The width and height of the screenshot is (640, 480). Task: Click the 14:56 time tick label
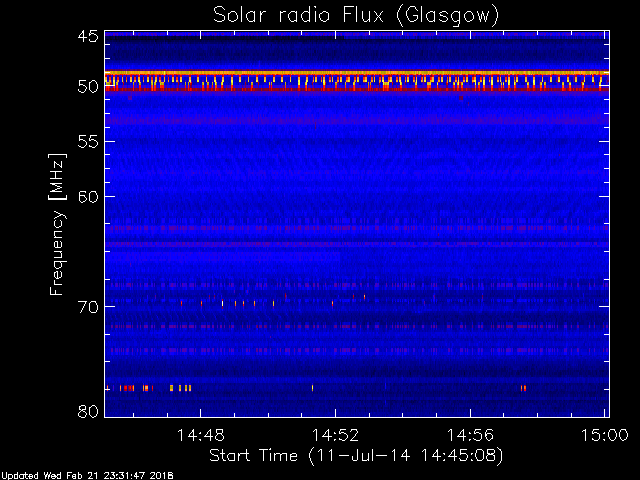[x=471, y=435]
